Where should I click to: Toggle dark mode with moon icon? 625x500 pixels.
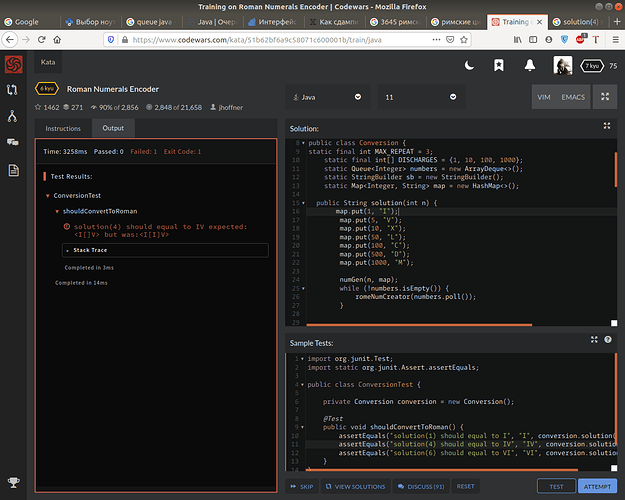pyautogui.click(x=470, y=65)
